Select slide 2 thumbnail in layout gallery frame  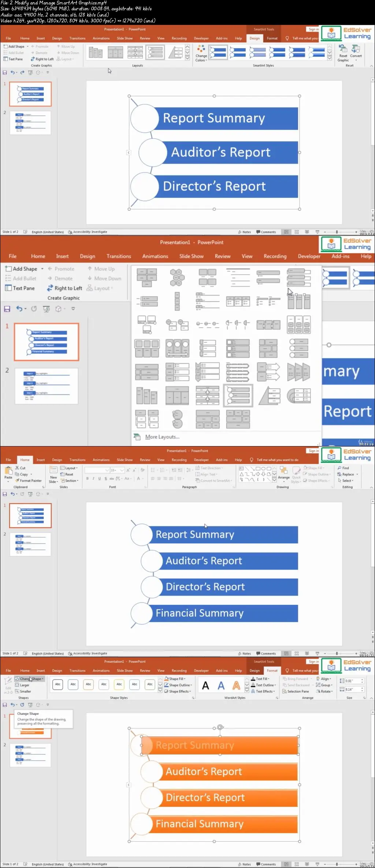click(47, 386)
